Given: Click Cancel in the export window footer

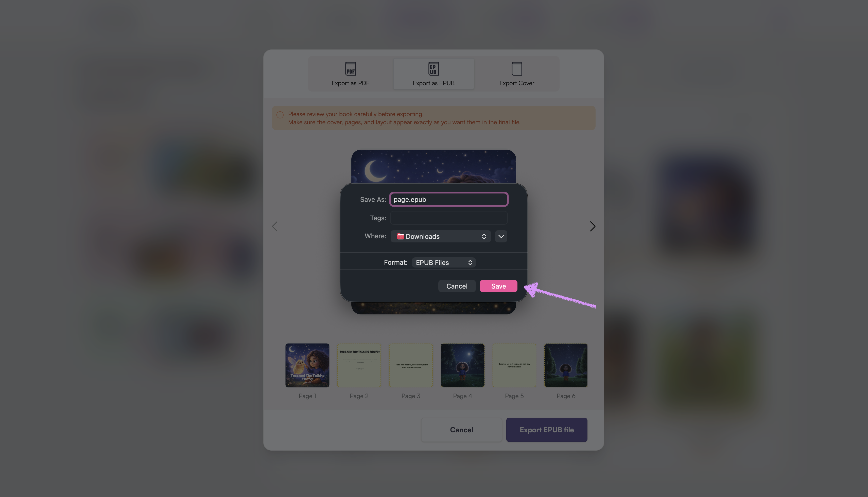Looking at the screenshot, I should (x=461, y=430).
